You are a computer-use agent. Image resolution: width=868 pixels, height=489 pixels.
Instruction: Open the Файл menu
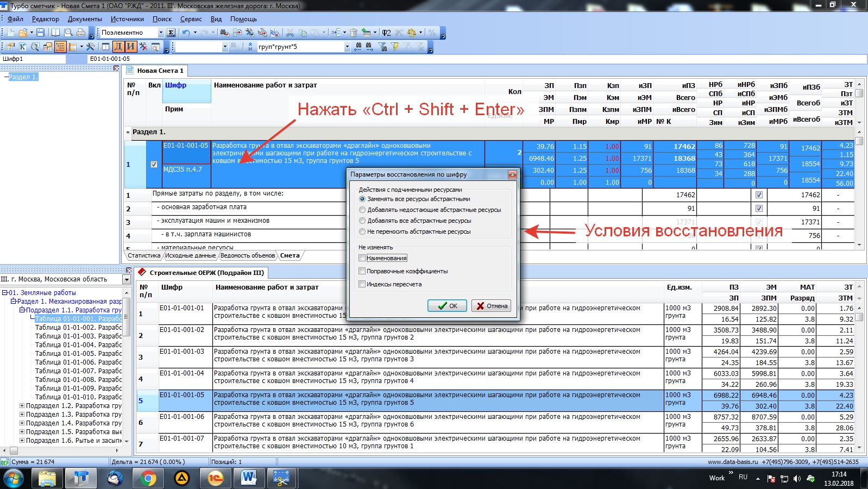15,19
